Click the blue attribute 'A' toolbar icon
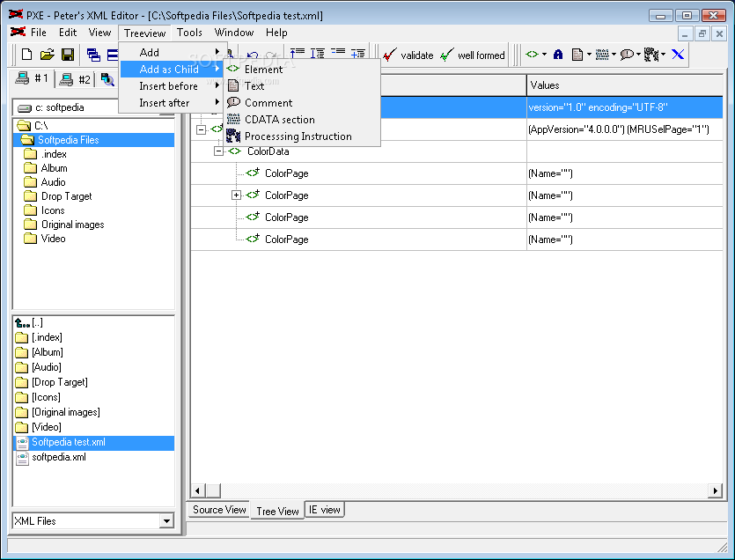Screen dimensions: 735x560 coord(558,55)
